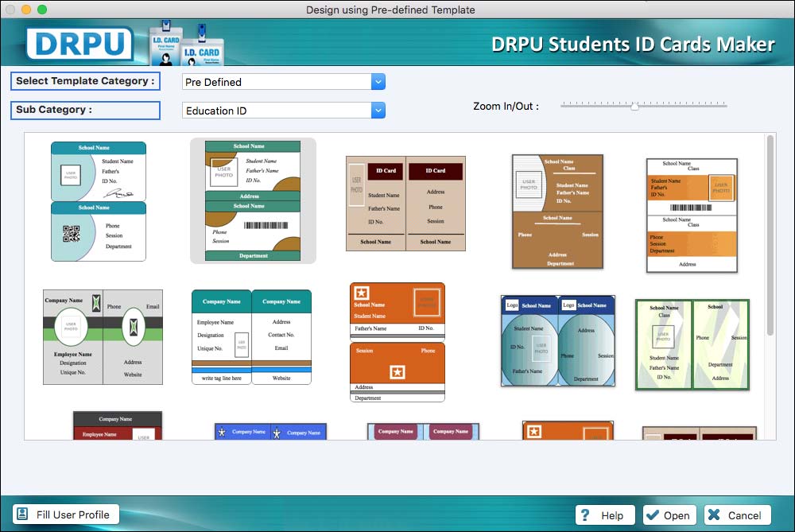Image resolution: width=795 pixels, height=532 pixels.
Task: Choose the gray and green Company Name template
Action: [103, 337]
